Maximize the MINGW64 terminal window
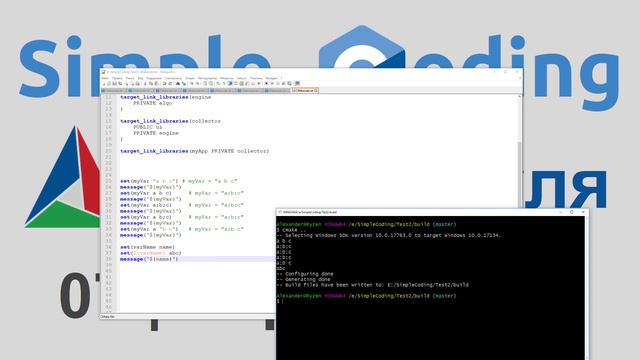The image size is (640, 360). click(571, 212)
